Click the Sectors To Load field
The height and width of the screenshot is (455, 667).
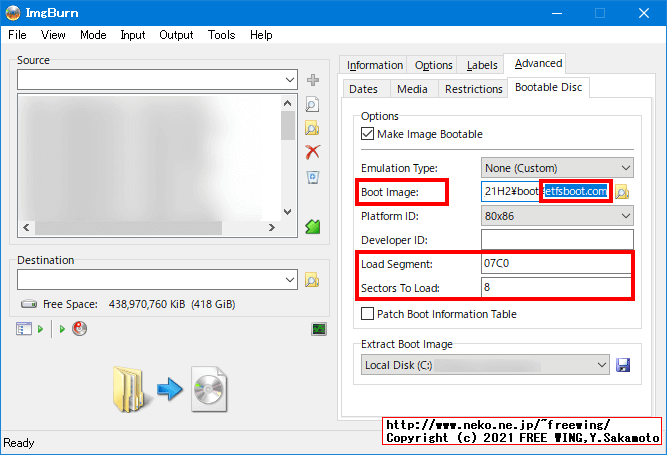[557, 287]
